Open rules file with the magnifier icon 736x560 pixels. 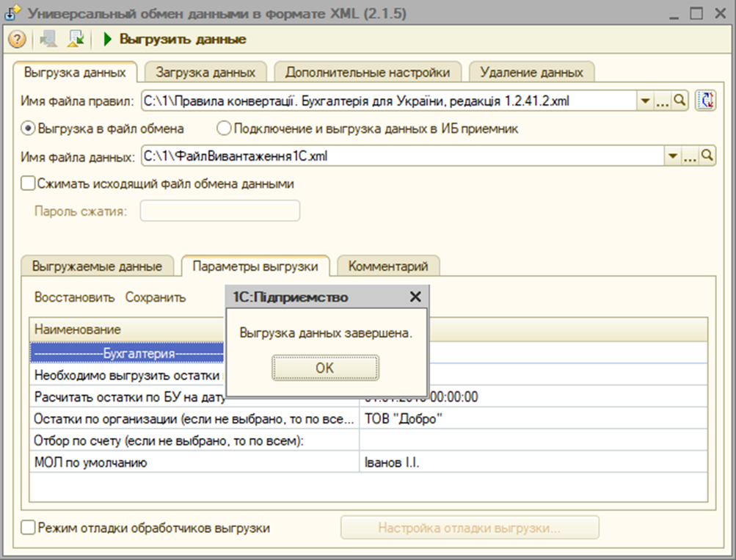[x=680, y=101]
